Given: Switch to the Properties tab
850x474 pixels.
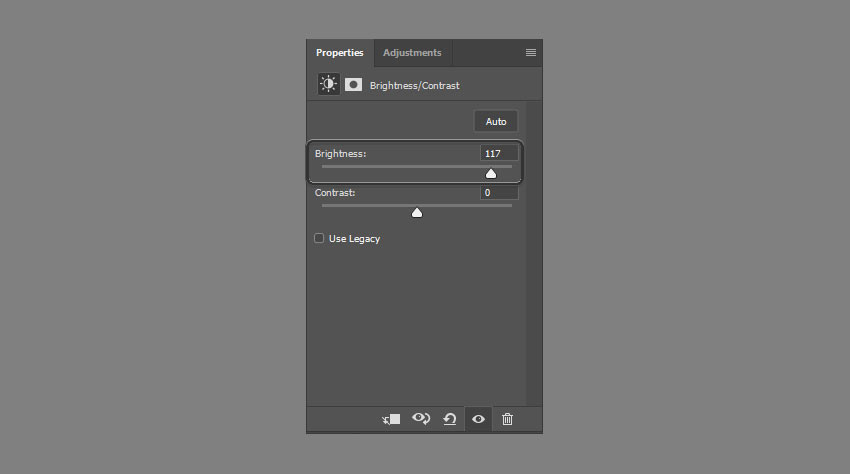Looking at the screenshot, I should point(340,53).
